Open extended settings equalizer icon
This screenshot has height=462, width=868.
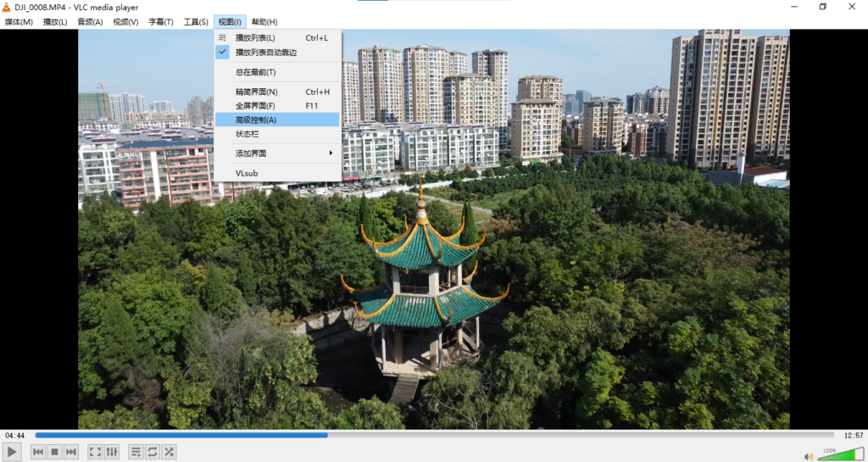112,452
